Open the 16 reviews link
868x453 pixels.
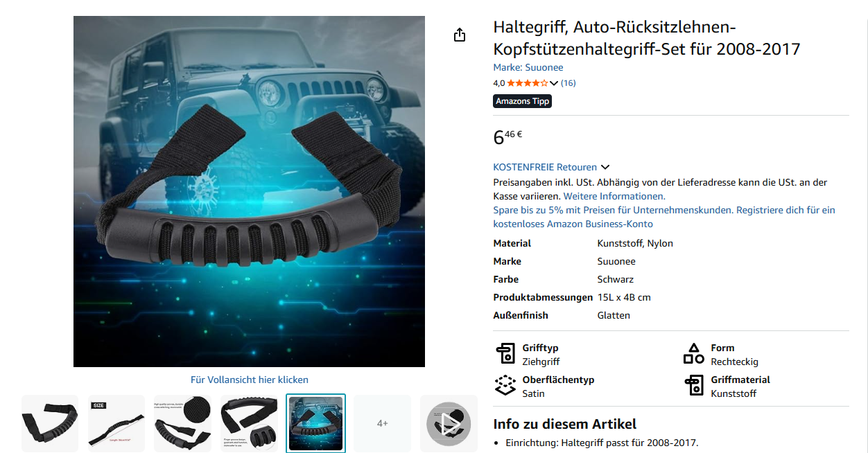coord(568,83)
